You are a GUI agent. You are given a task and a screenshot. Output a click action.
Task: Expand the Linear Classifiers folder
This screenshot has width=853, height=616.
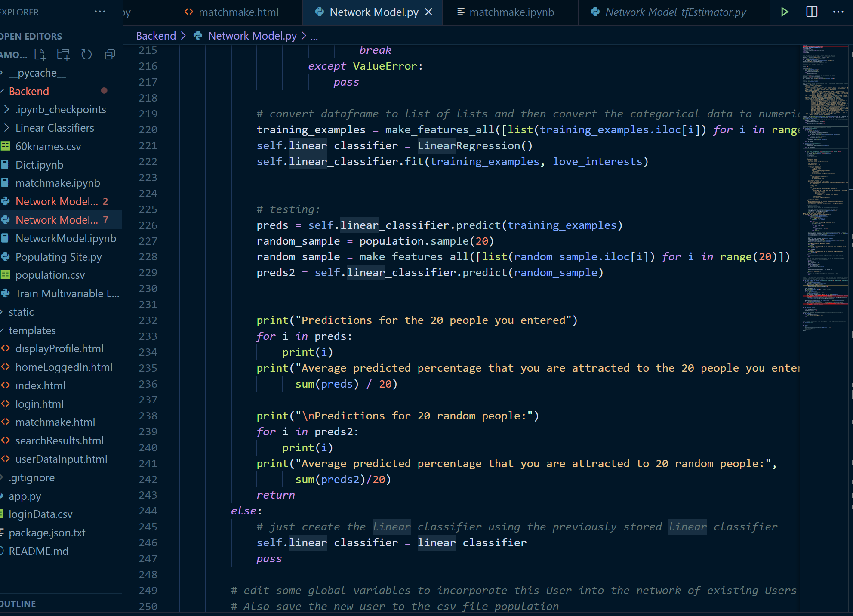pyautogui.click(x=54, y=128)
